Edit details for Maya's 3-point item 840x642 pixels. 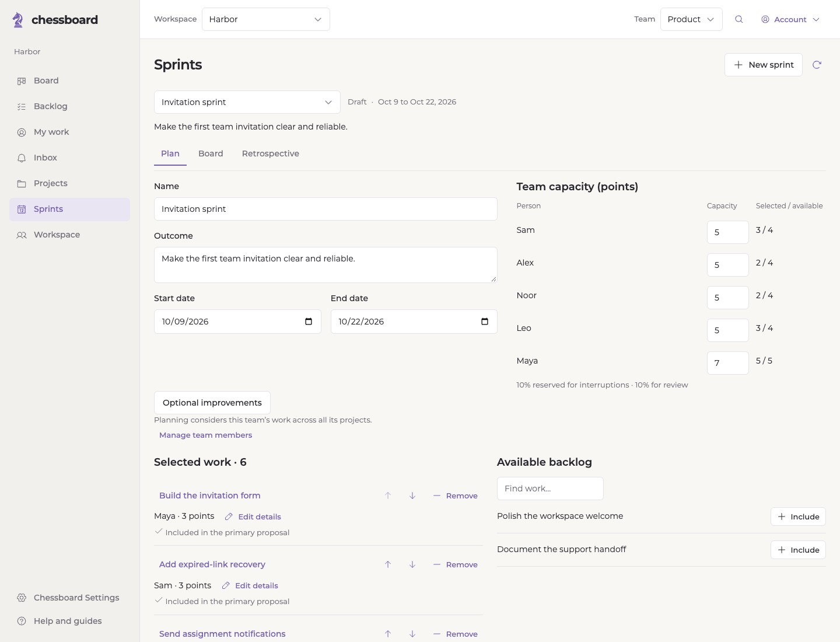pyautogui.click(x=253, y=517)
